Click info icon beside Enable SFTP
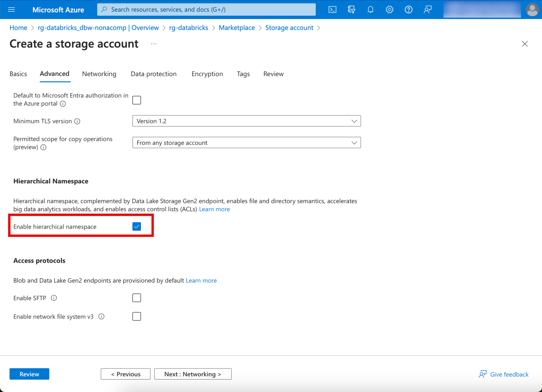The height and width of the screenshot is (392, 542). point(54,298)
